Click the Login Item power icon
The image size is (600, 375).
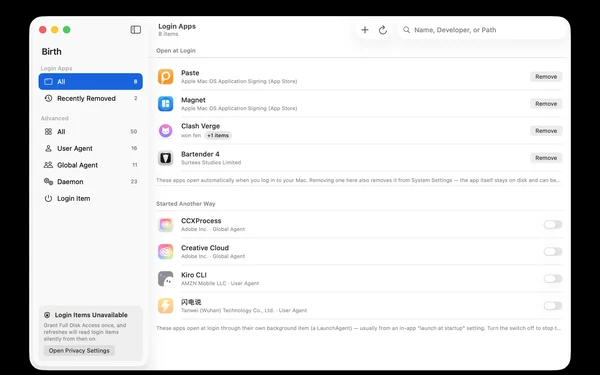click(48, 199)
